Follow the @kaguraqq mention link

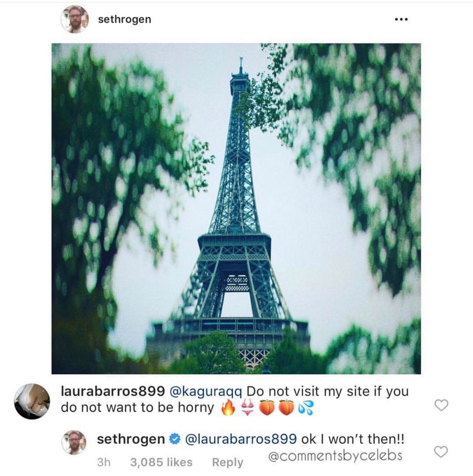(206, 392)
